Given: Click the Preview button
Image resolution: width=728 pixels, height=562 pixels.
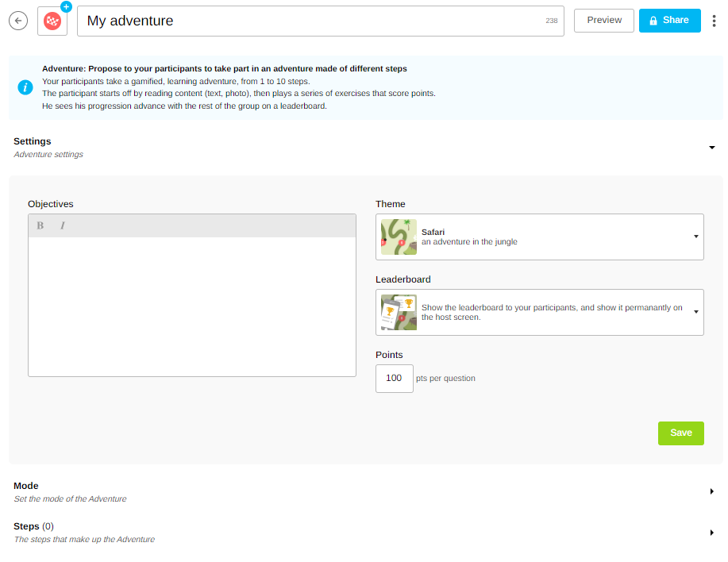Looking at the screenshot, I should tap(604, 21).
